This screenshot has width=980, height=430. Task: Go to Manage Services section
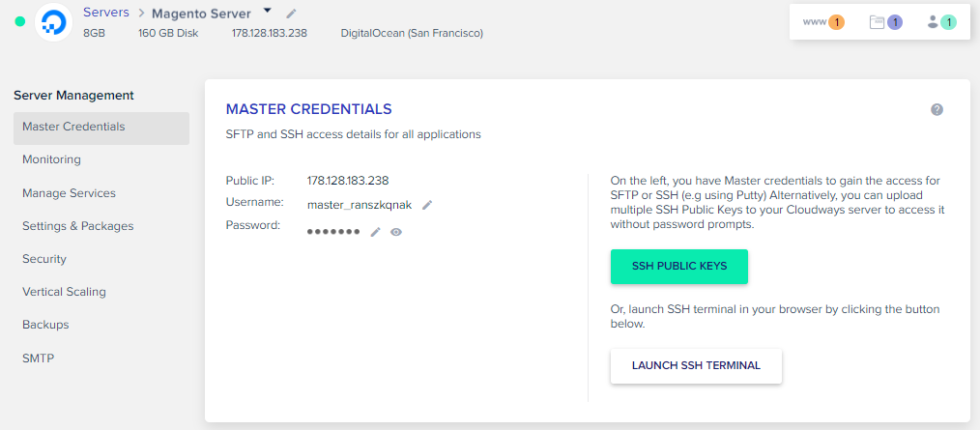(x=69, y=193)
